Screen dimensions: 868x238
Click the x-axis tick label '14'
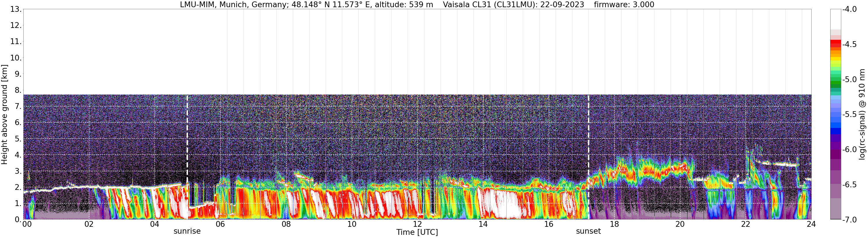[483, 224]
